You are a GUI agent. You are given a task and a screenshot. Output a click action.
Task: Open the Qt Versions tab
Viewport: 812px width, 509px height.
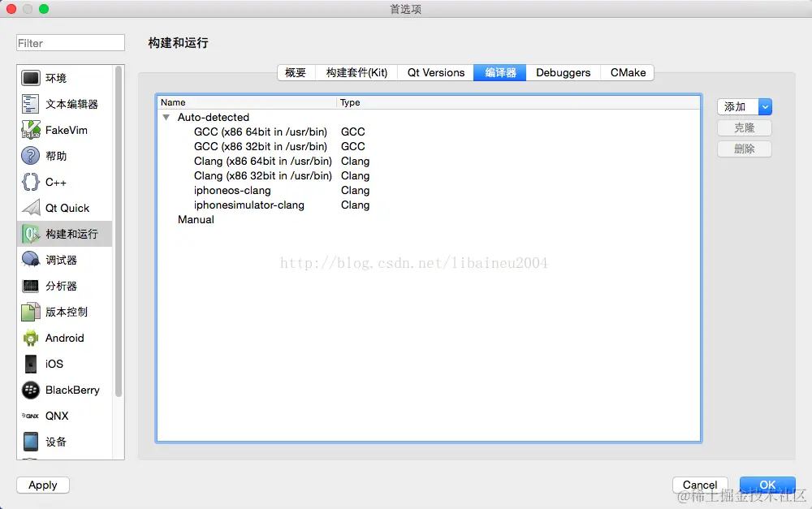coord(435,72)
